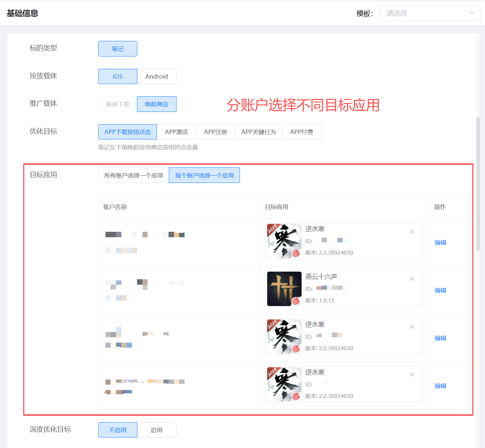Image resolution: width=485 pixels, height=448 pixels.
Task: Click the first 逆水寒 app icon
Action: 284,241
